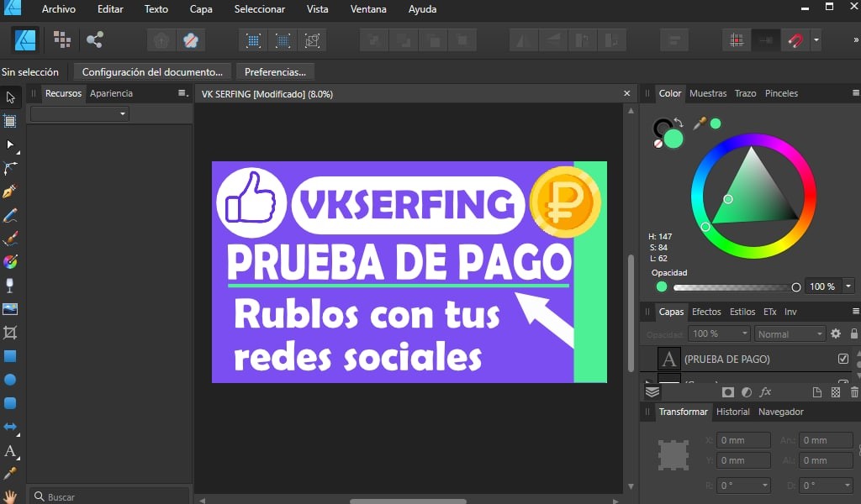Open the Archivo menu
Viewport: 861px width, 504px height.
[x=59, y=9]
